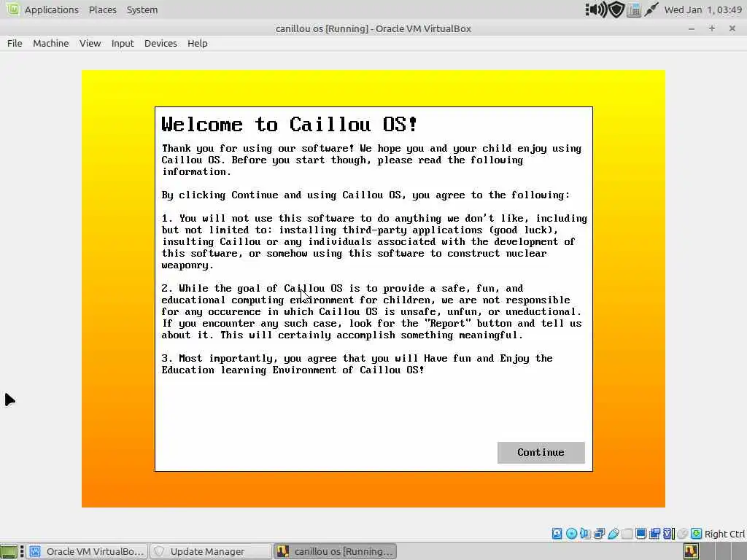Click the virtualization features V indicator
Screen dimensions: 747x560
pyautogui.click(x=669, y=534)
